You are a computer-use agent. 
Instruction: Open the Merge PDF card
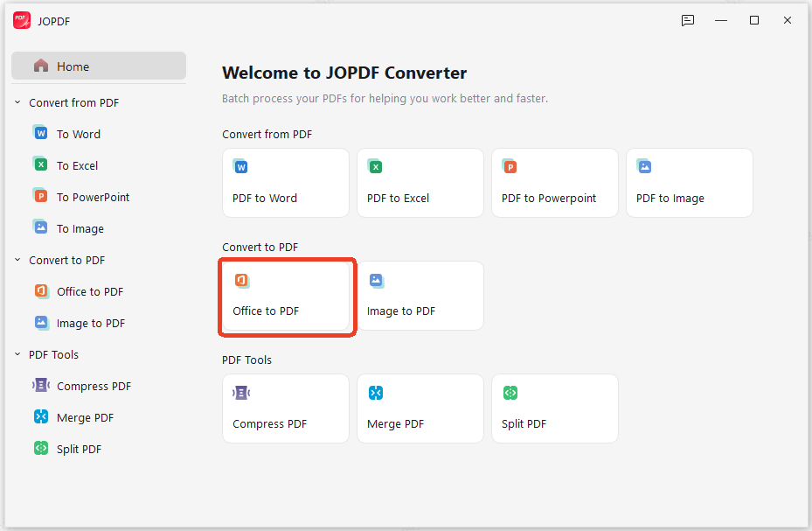pos(420,409)
